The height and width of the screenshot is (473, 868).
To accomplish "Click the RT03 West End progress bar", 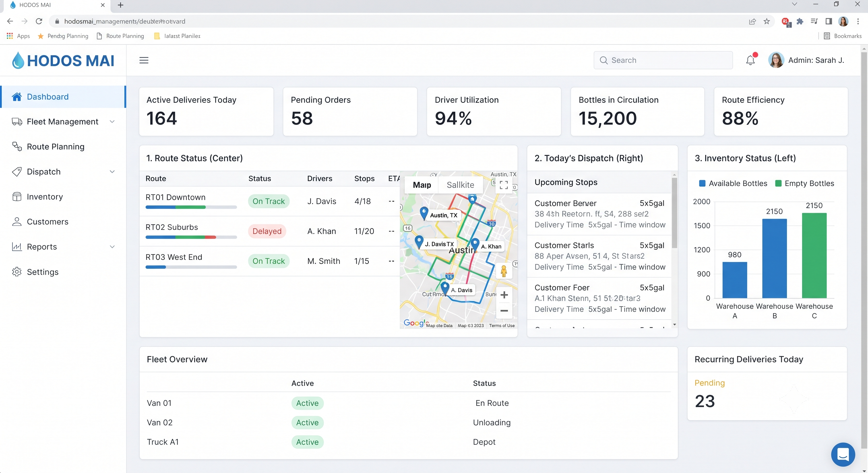I will pyautogui.click(x=191, y=267).
